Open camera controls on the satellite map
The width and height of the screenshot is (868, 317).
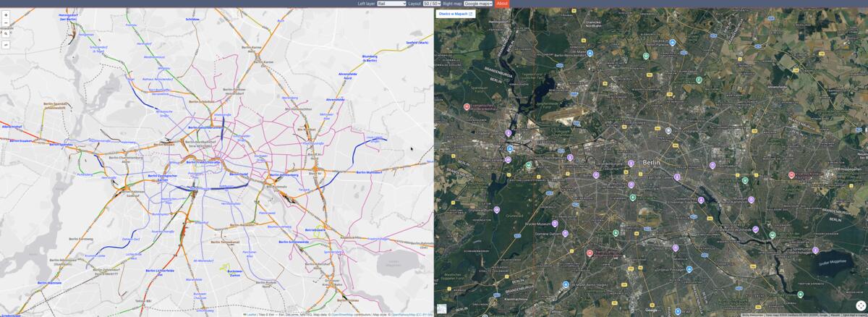pyautogui.click(x=861, y=305)
